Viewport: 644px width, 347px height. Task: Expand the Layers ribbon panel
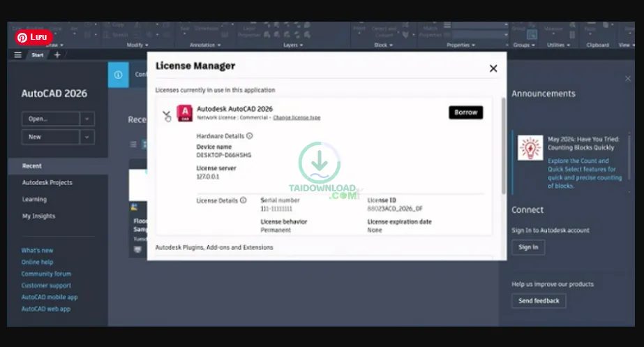(x=293, y=45)
